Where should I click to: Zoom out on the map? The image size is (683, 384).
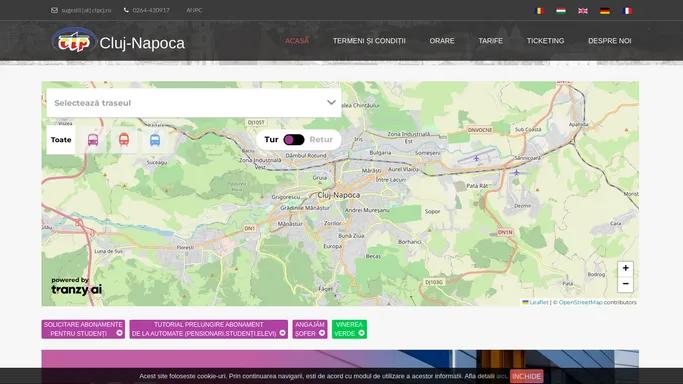point(626,284)
